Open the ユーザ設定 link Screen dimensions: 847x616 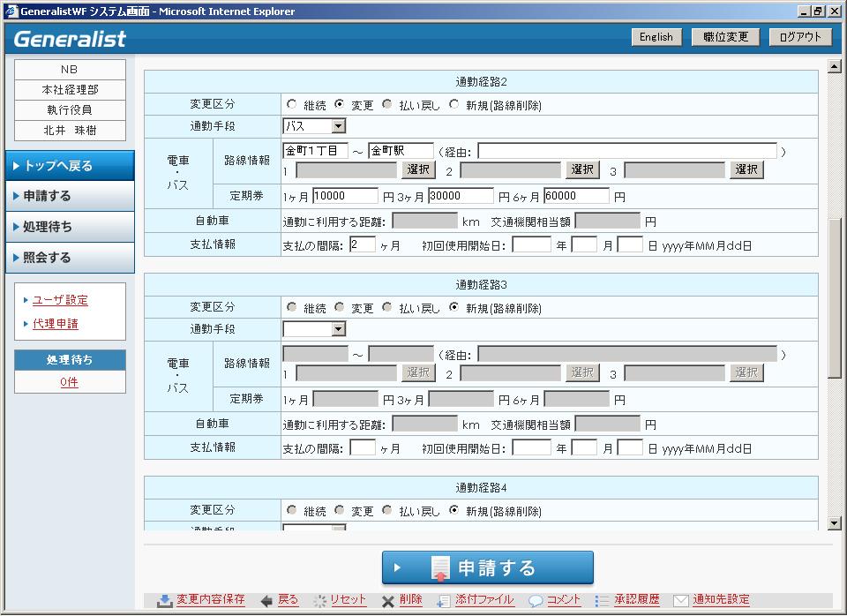60,300
